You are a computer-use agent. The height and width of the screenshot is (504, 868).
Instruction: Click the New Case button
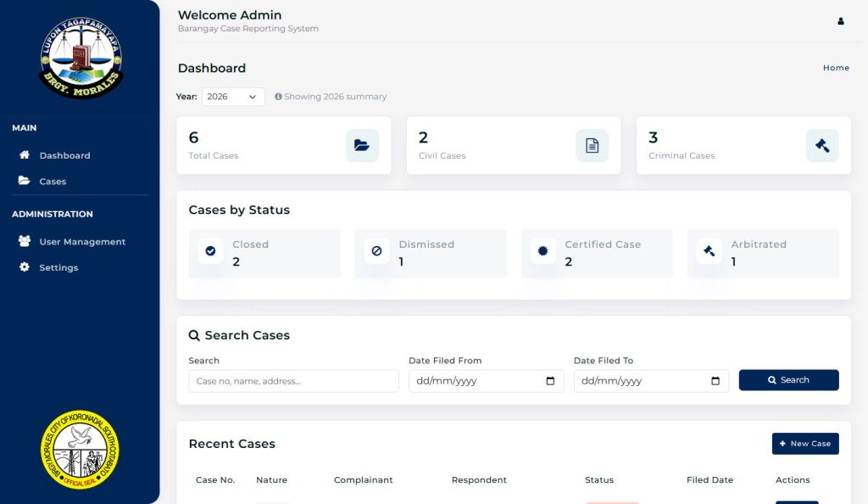tap(804, 444)
